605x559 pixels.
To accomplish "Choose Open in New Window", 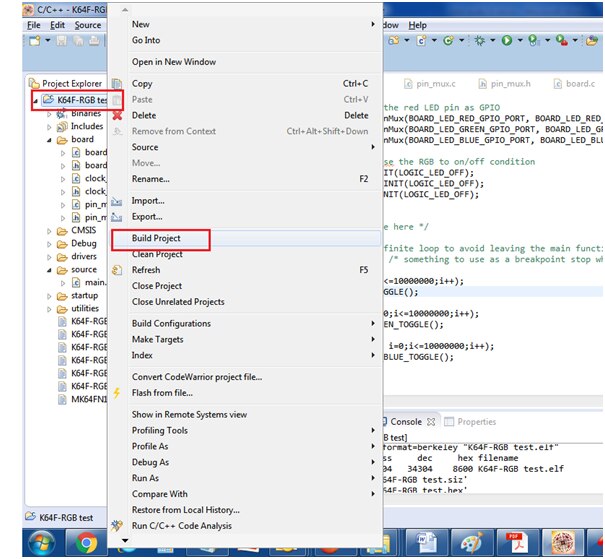I will coord(245,62).
